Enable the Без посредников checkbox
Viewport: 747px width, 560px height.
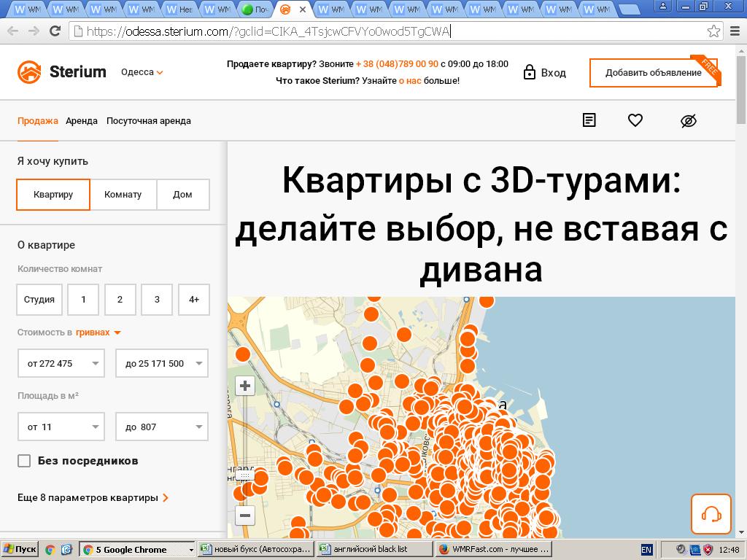click(x=24, y=461)
